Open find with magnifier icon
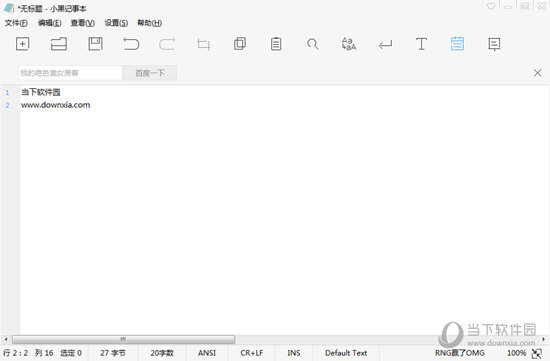The width and height of the screenshot is (550, 361). [x=313, y=44]
